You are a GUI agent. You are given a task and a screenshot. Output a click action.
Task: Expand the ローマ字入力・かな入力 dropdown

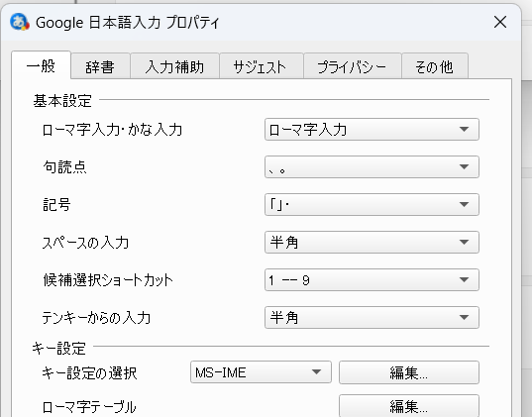[372, 130]
